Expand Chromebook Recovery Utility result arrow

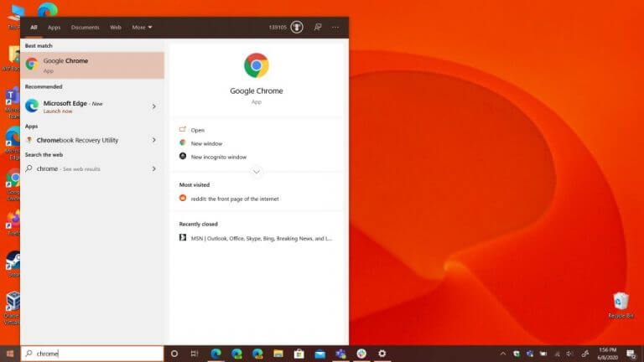(x=154, y=140)
